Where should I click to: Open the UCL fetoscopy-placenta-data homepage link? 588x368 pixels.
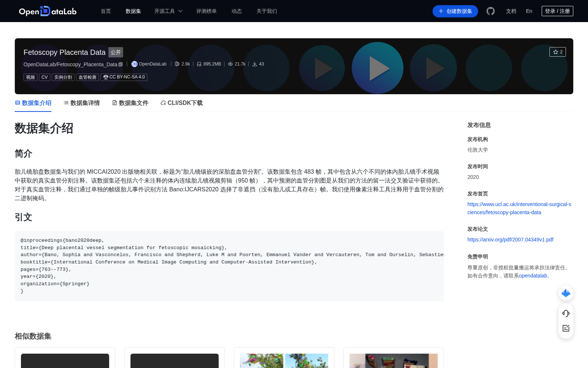tap(519, 208)
